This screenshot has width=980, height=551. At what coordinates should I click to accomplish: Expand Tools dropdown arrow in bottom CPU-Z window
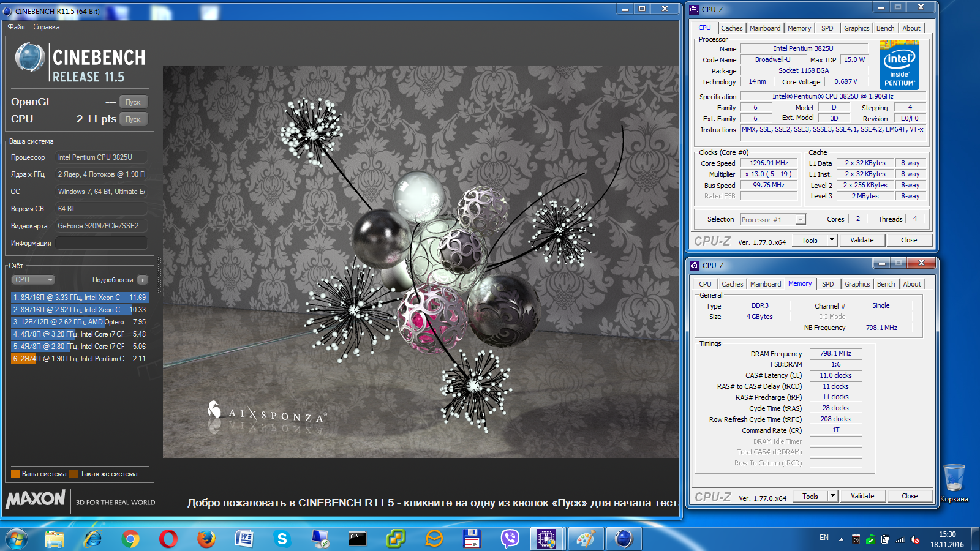click(832, 497)
